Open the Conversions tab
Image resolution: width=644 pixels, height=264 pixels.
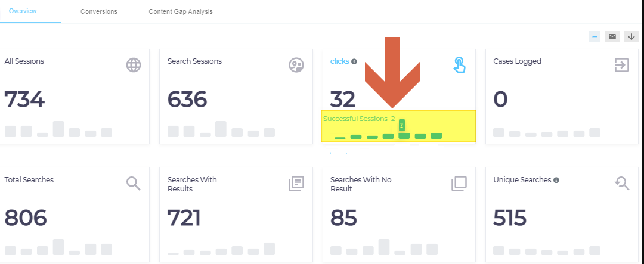click(x=99, y=11)
